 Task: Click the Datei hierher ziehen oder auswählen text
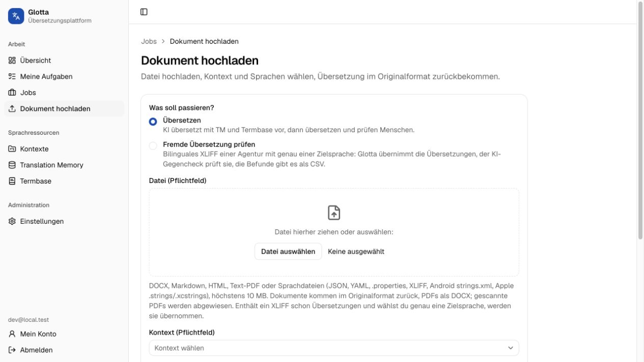click(334, 232)
